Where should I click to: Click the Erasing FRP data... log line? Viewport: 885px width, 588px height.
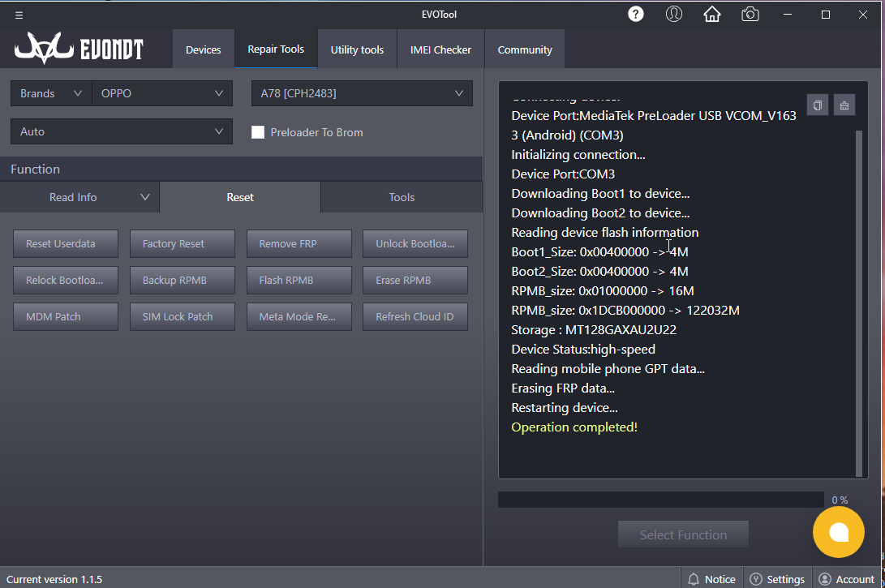click(x=563, y=388)
